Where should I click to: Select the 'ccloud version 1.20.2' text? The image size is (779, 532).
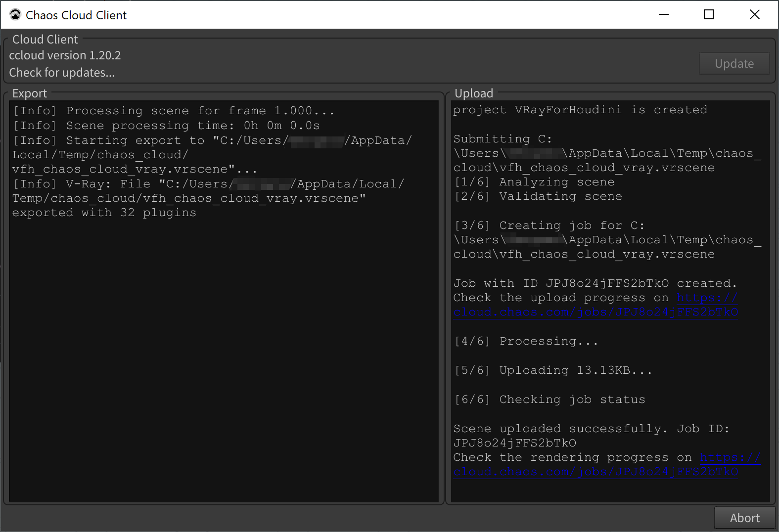[x=65, y=55]
